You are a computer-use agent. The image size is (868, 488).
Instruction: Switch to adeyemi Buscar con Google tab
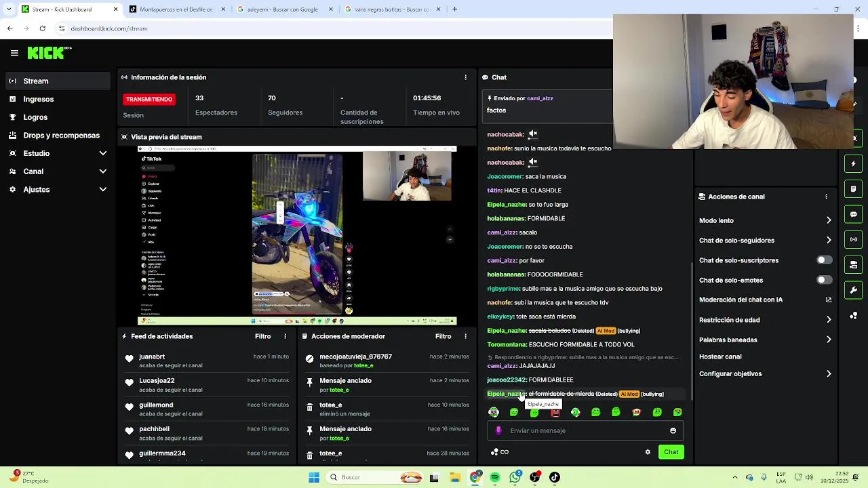tap(283, 9)
